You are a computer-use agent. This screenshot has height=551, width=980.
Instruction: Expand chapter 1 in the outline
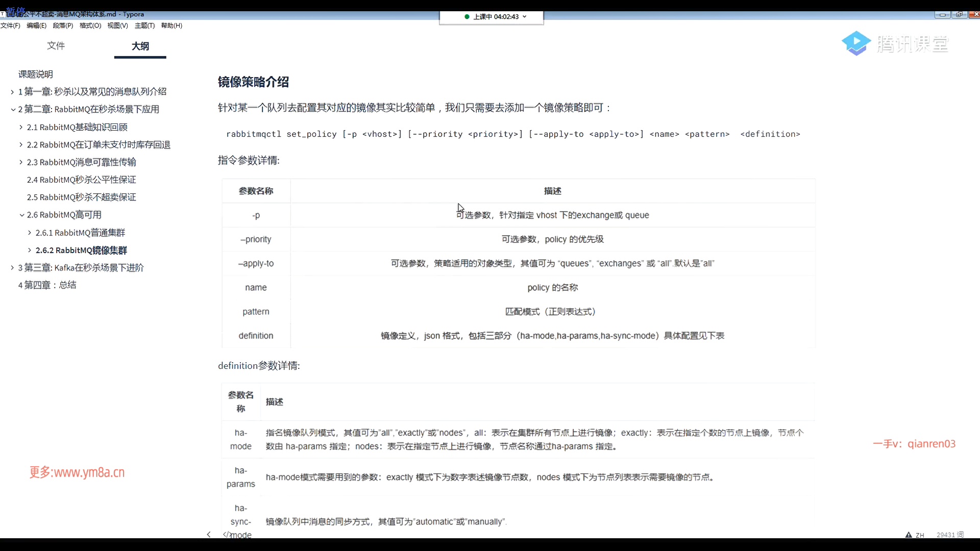click(x=12, y=92)
